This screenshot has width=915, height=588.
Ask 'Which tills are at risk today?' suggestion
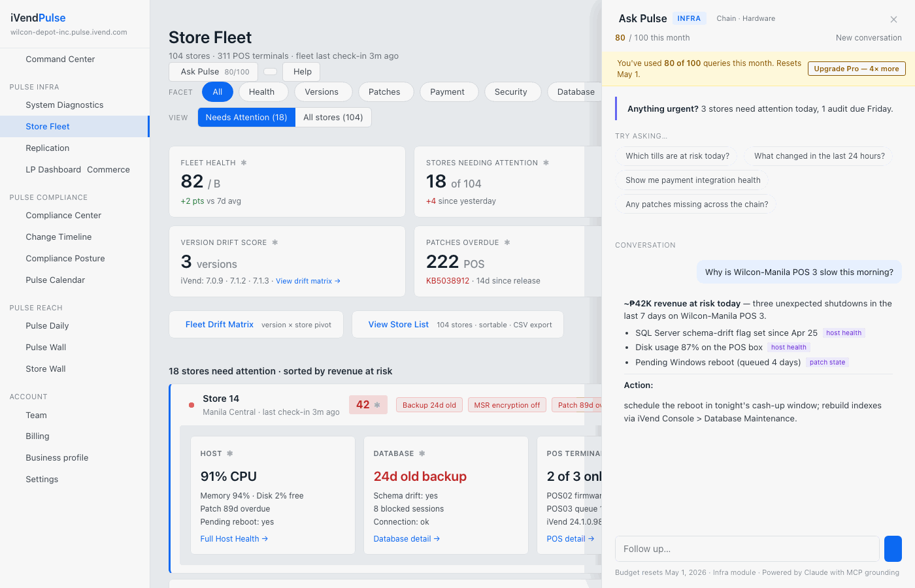tap(677, 156)
